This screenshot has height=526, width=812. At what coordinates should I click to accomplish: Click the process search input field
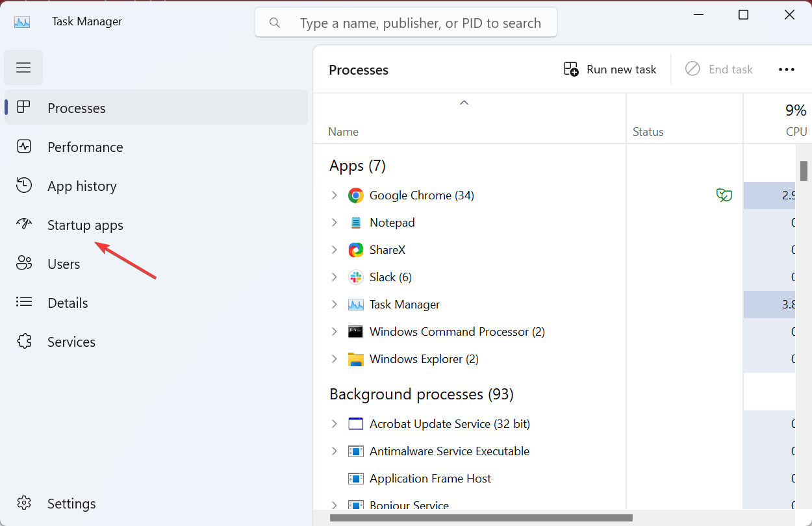click(x=406, y=23)
